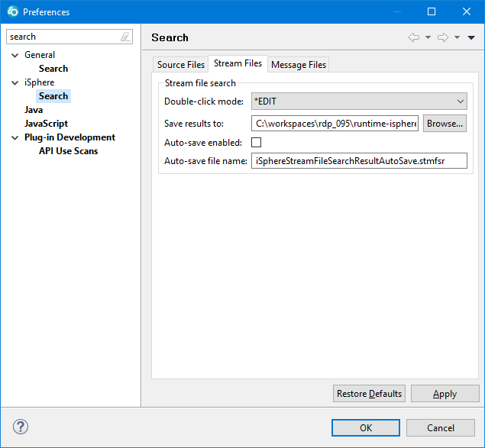The height and width of the screenshot is (448, 485).
Task: Open the help question mark icon
Action: 21,427
